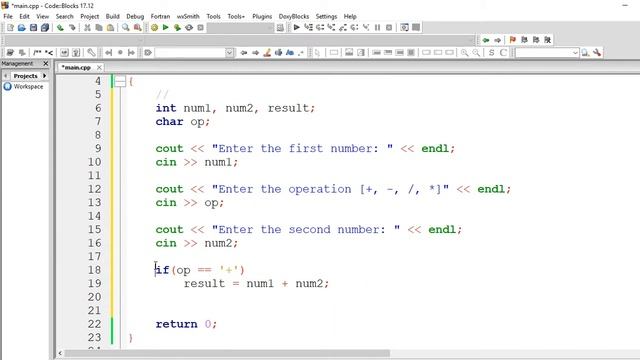The image size is (640, 360).
Task: Click the Clear bookmarks icon
Action: [547, 40]
